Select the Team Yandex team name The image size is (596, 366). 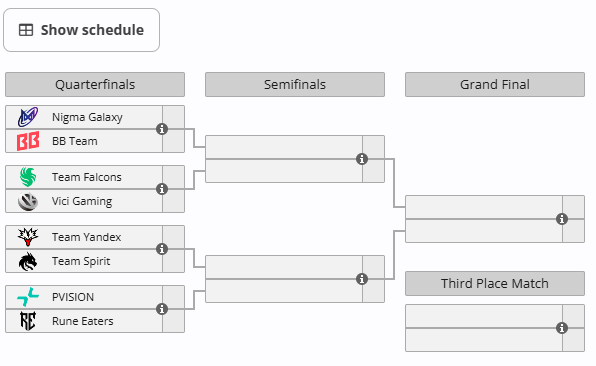click(86, 237)
